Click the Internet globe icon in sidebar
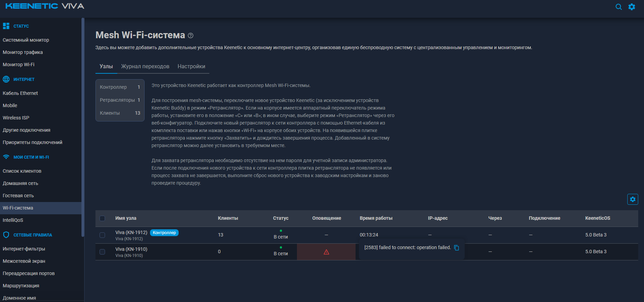The image size is (644, 302). (x=6, y=79)
